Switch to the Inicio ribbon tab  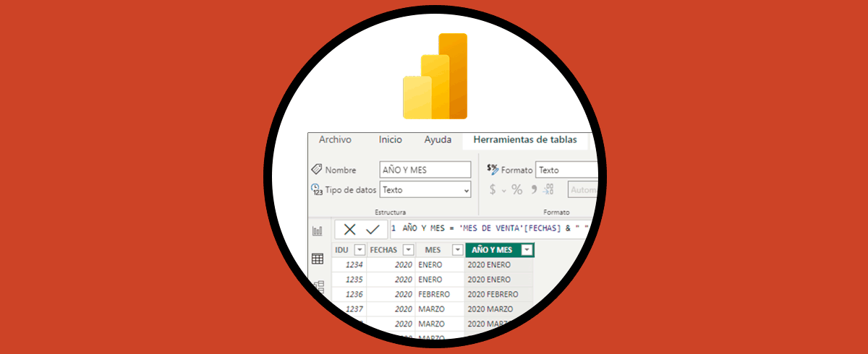coord(391,140)
